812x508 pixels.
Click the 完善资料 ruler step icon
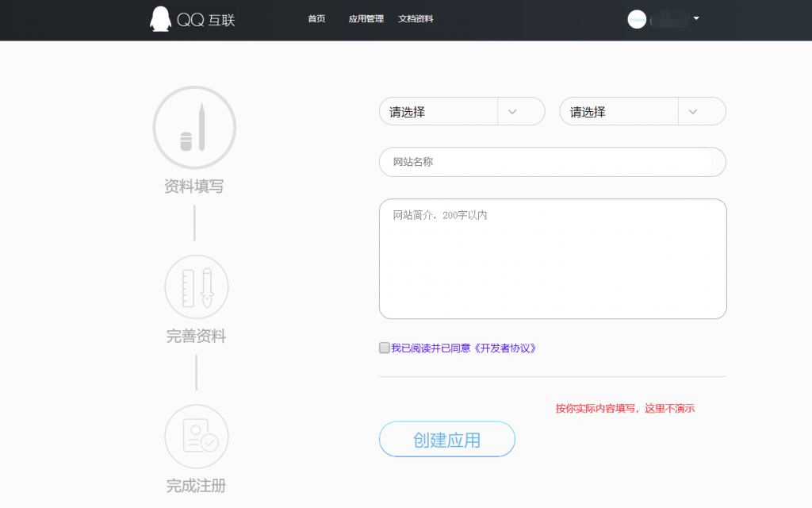click(196, 287)
